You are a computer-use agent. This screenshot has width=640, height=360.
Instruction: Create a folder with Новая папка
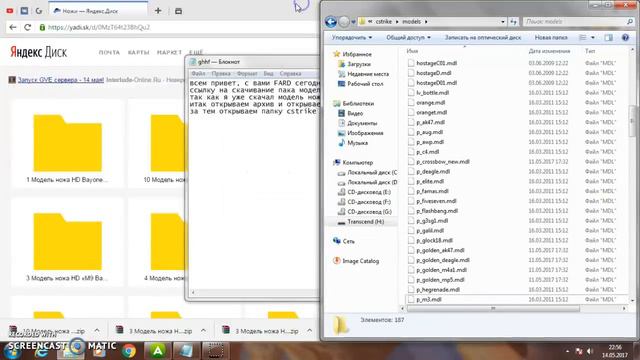551,38
